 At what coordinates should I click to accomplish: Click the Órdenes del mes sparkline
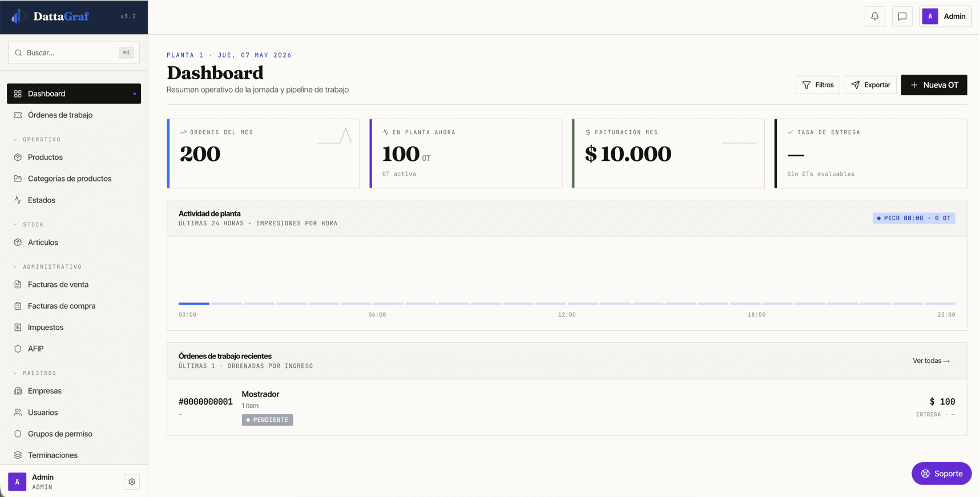coord(334,136)
